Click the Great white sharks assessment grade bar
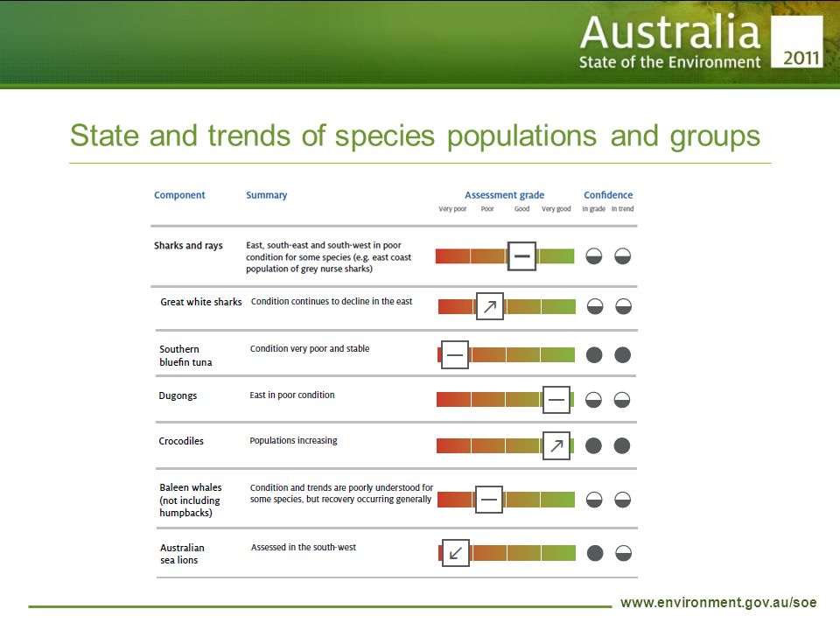Image resolution: width=840 pixels, height=630 pixels. (x=507, y=306)
